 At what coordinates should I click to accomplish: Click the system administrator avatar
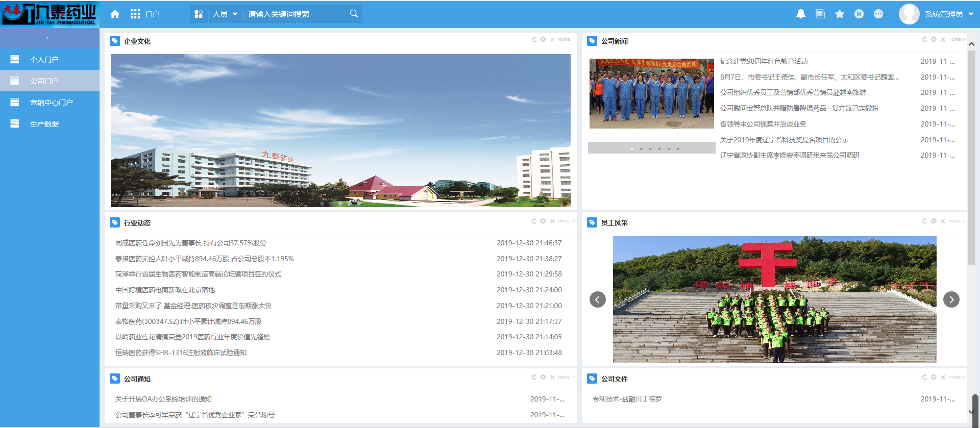click(909, 14)
